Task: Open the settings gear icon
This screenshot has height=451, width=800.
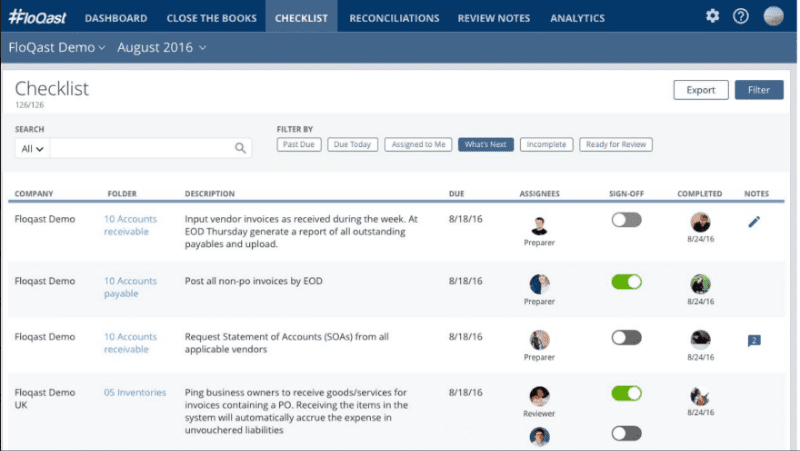Action: coord(712,16)
